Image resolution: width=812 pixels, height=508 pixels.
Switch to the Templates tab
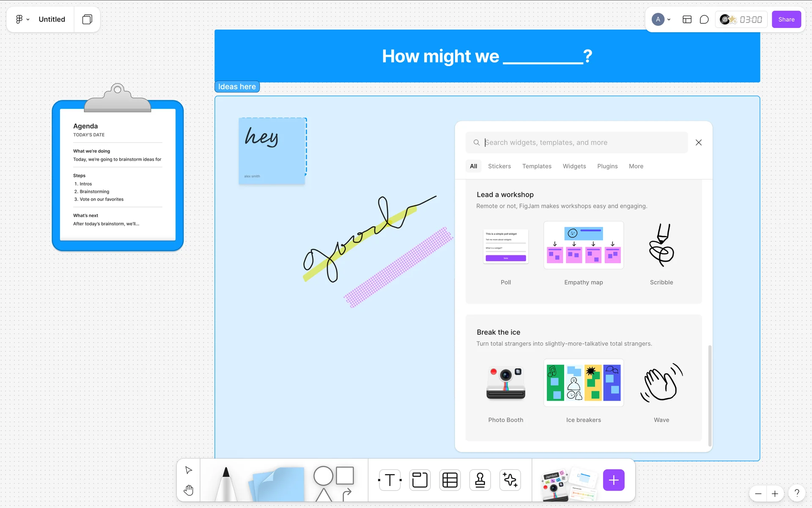tap(536, 166)
